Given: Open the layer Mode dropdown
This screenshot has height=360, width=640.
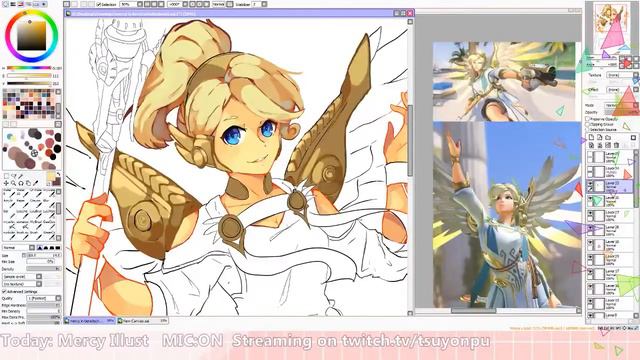Looking at the screenshot, I should [x=621, y=105].
